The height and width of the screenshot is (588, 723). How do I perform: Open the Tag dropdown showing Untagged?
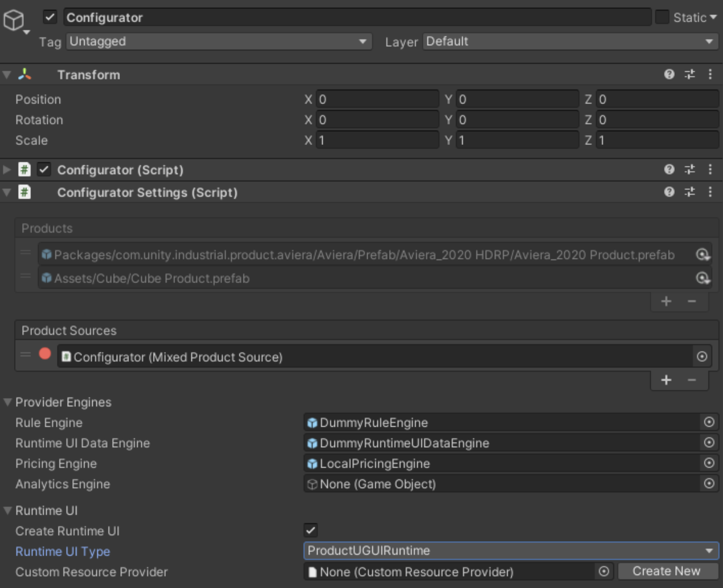[219, 41]
